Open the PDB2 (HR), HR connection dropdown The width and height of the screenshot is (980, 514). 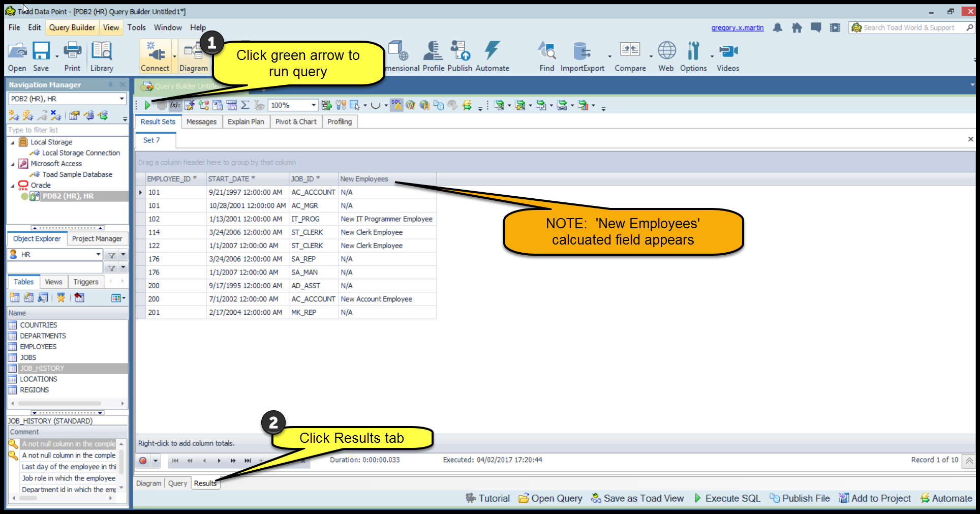tap(122, 99)
